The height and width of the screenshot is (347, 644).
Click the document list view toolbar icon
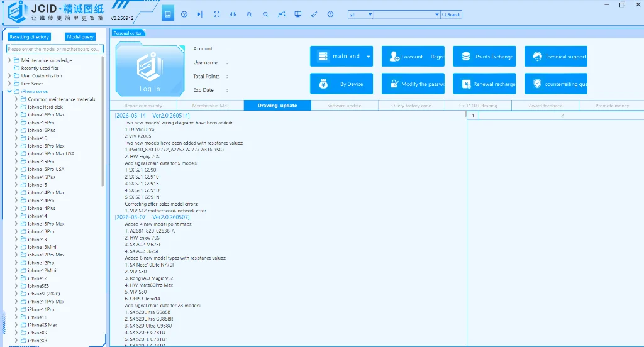[167, 14]
